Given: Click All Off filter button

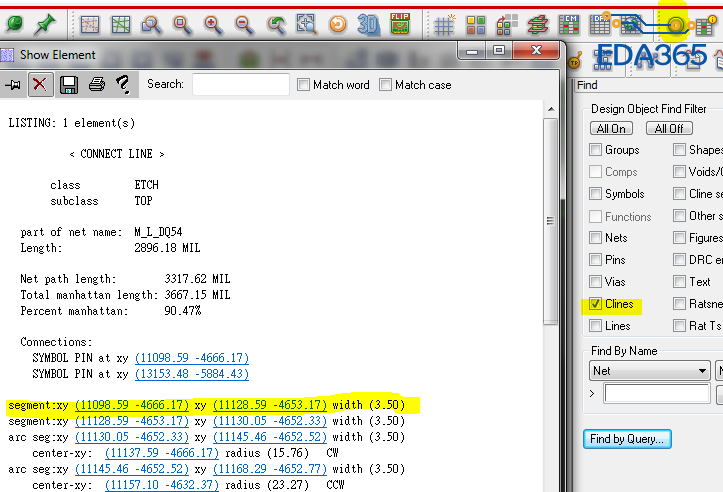Looking at the screenshot, I should (669, 129).
